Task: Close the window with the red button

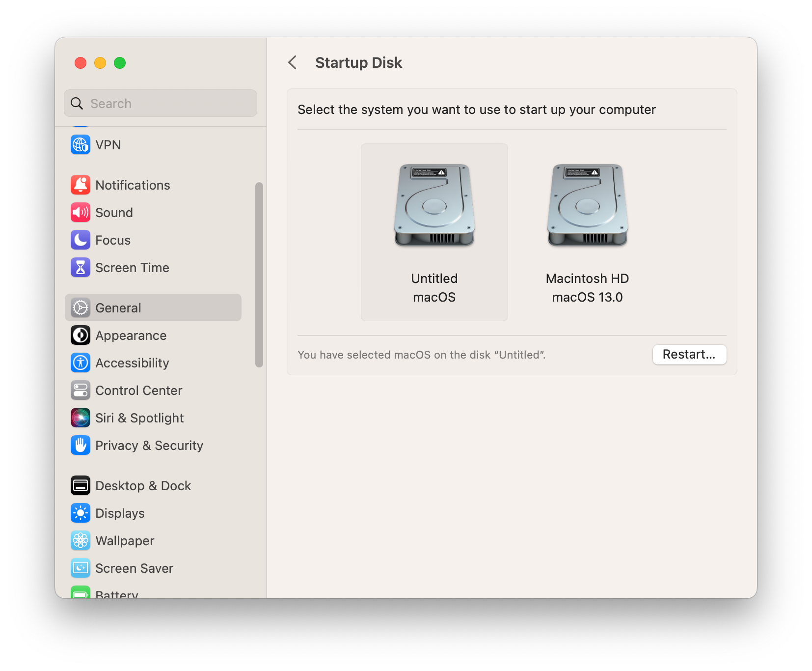Action: click(81, 63)
